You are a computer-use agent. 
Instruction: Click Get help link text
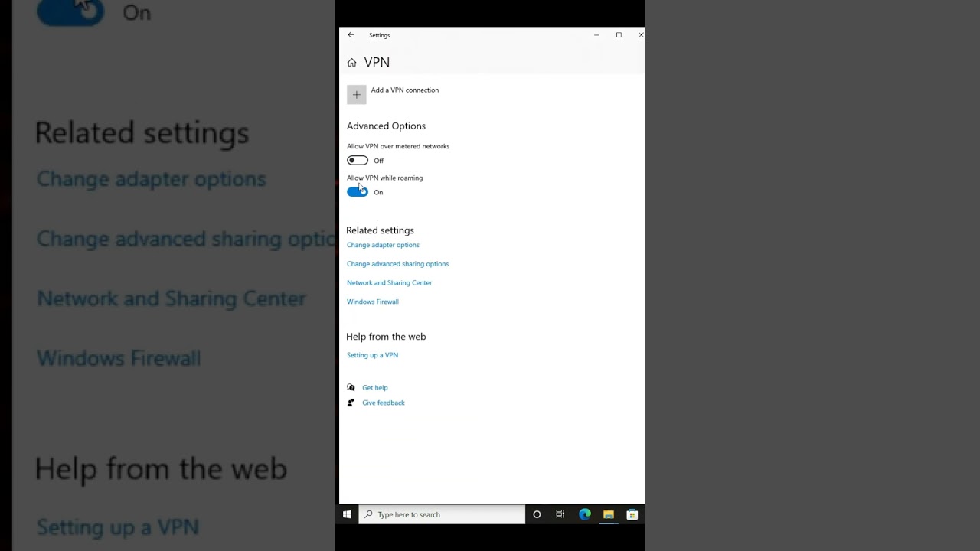(375, 388)
